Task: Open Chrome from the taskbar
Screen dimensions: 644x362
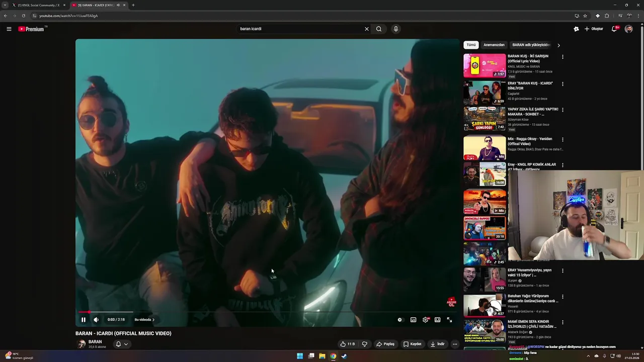Action: [333, 356]
